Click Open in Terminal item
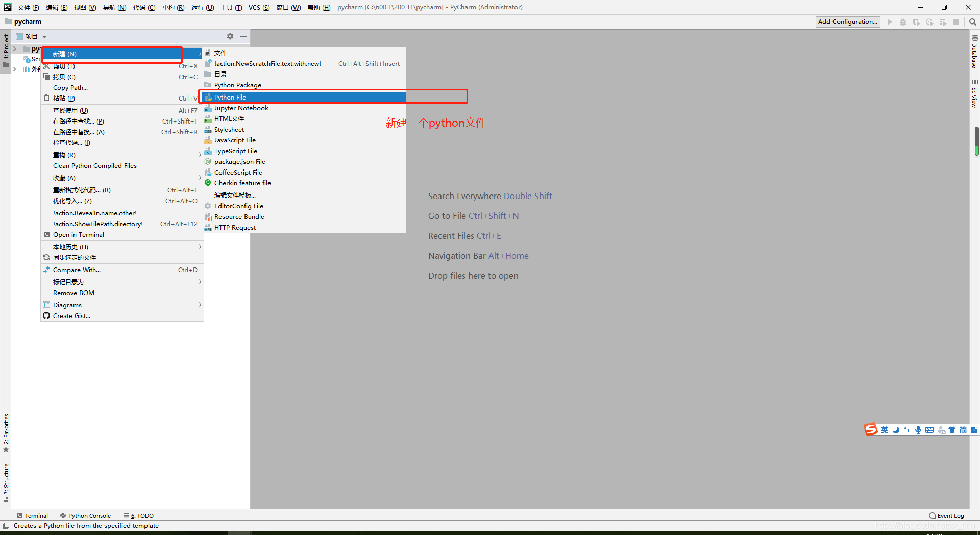Viewport: 980px width, 535px height. pos(122,235)
